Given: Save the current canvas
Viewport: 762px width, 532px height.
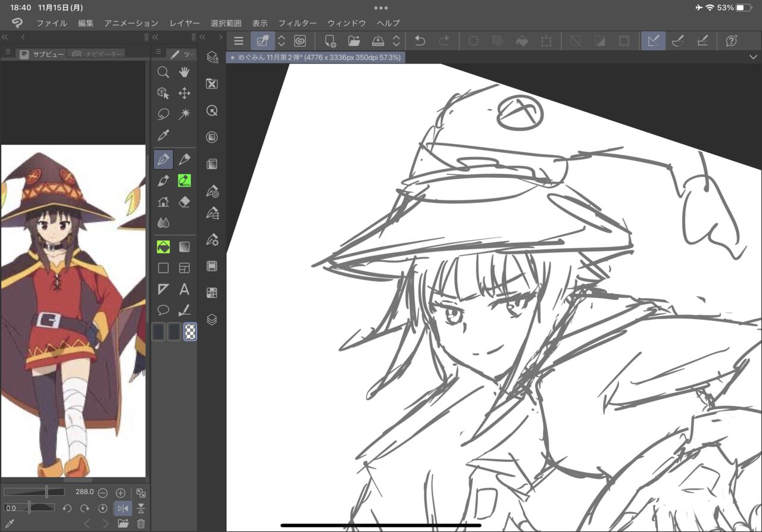Looking at the screenshot, I should point(378,41).
